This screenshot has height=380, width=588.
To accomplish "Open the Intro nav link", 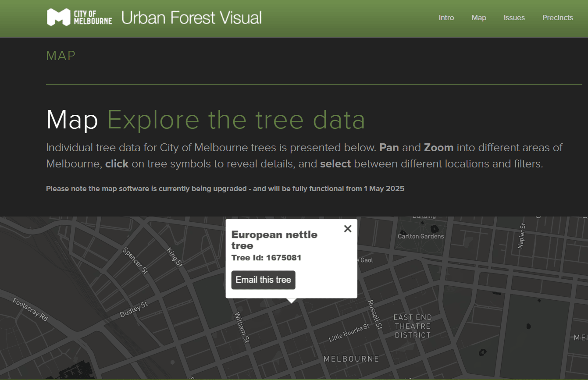I will [x=446, y=18].
